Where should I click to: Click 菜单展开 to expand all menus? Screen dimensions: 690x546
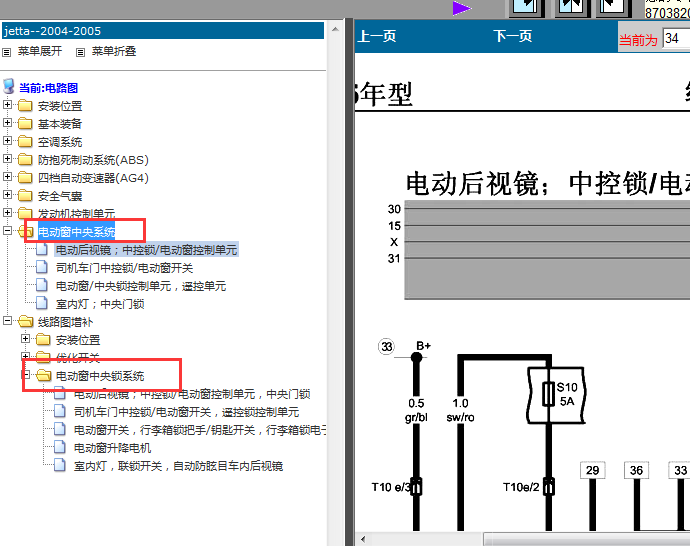40,51
